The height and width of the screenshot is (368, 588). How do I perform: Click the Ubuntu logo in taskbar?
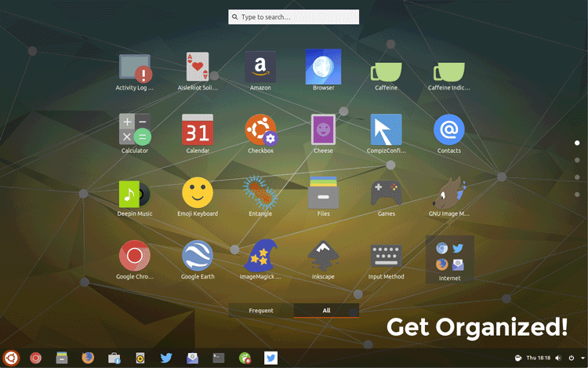(x=11, y=358)
